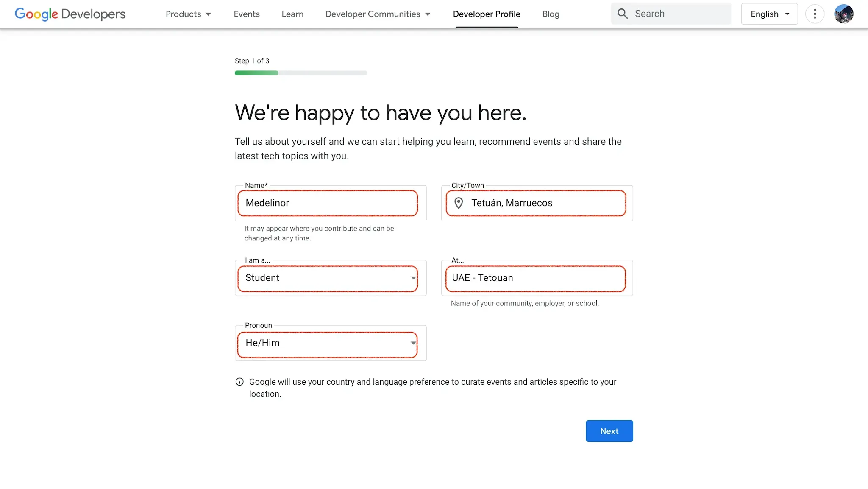Expand the English language selector
Screen dimensions: 868x489
tap(769, 14)
